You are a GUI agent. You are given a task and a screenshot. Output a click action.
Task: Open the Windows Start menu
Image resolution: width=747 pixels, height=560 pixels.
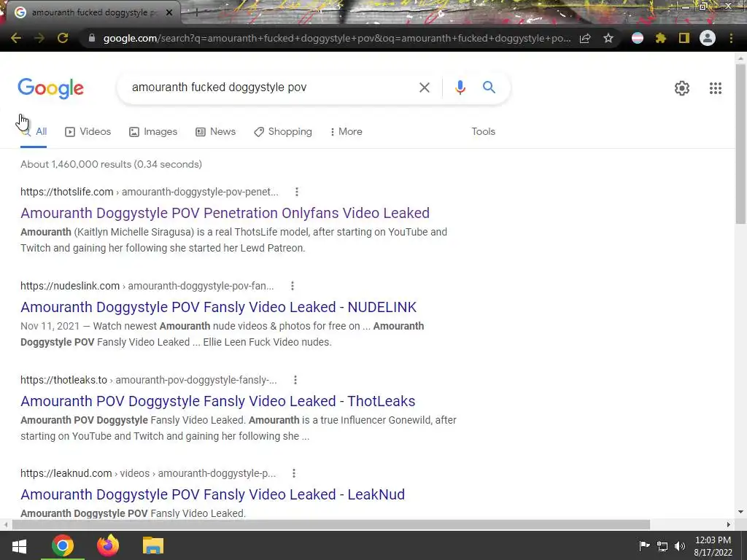click(19, 545)
